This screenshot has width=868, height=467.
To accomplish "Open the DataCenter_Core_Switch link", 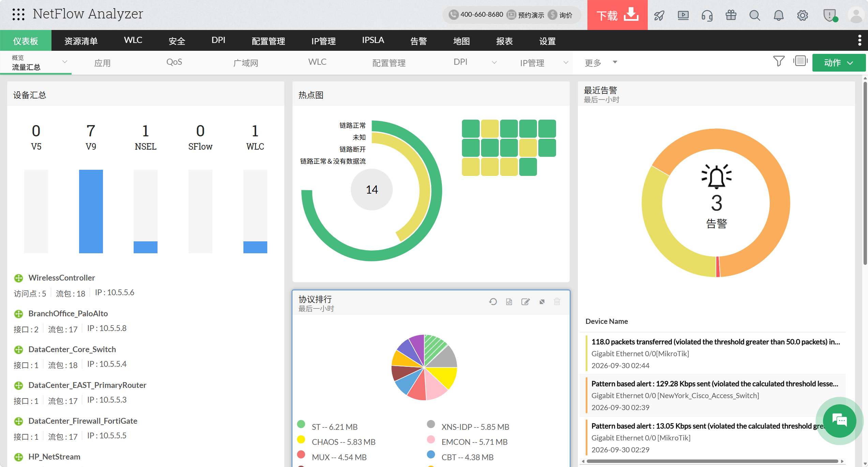I will coord(72,349).
